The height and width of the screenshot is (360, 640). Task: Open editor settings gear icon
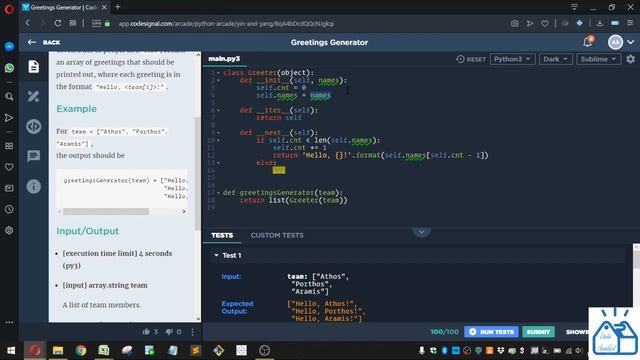tap(631, 59)
